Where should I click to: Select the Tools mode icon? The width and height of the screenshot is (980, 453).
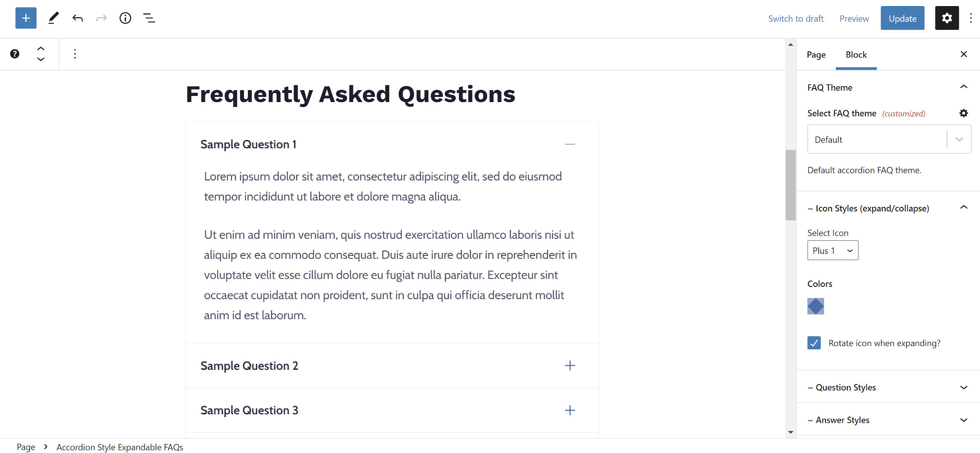(x=53, y=18)
